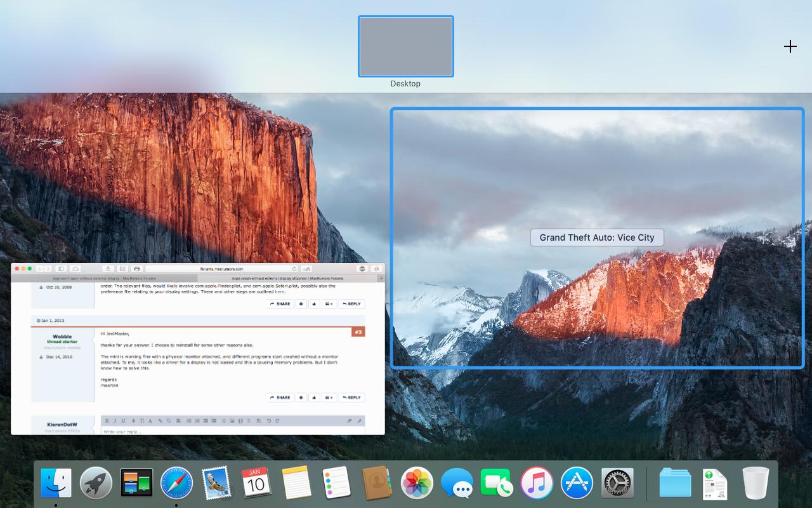Open the brown Contacts book in Dock
This screenshot has height=508, width=812.
[376, 483]
